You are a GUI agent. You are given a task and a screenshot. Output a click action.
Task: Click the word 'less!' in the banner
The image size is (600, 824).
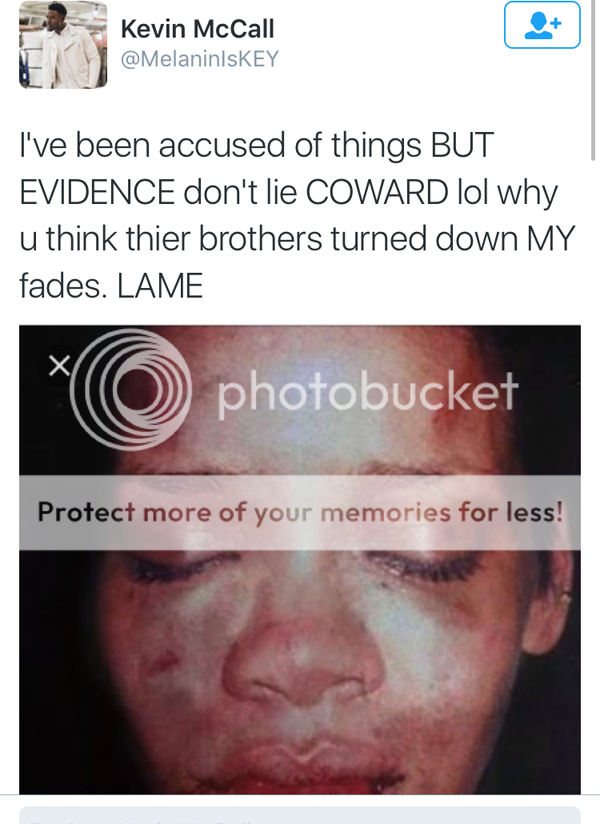[x=535, y=512]
